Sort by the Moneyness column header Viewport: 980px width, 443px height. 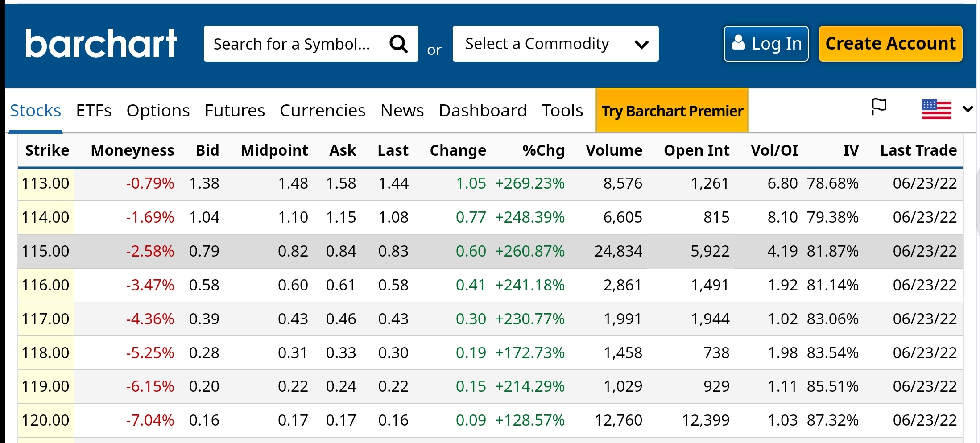click(x=132, y=150)
